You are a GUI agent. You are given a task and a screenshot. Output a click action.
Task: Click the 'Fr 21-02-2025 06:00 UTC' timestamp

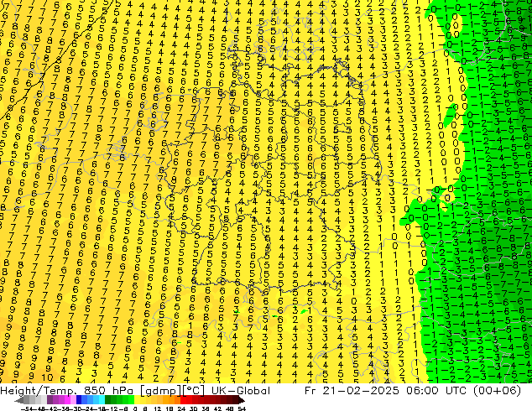pos(388,391)
